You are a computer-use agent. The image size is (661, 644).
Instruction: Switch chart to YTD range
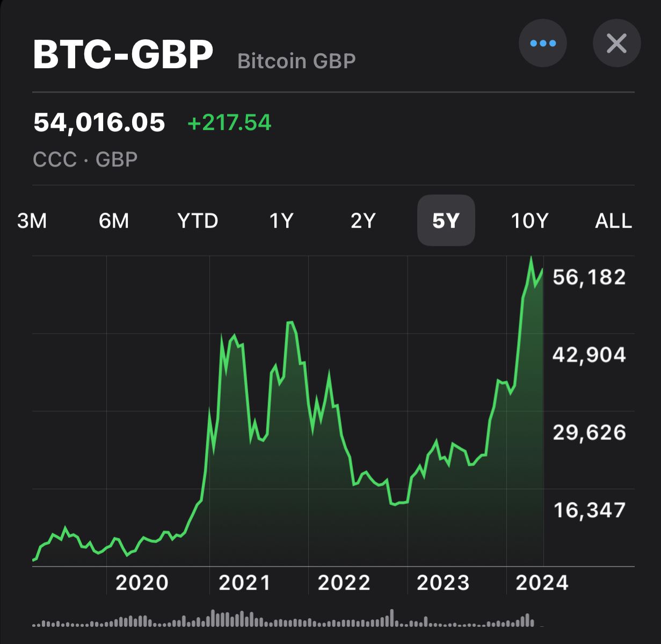198,221
